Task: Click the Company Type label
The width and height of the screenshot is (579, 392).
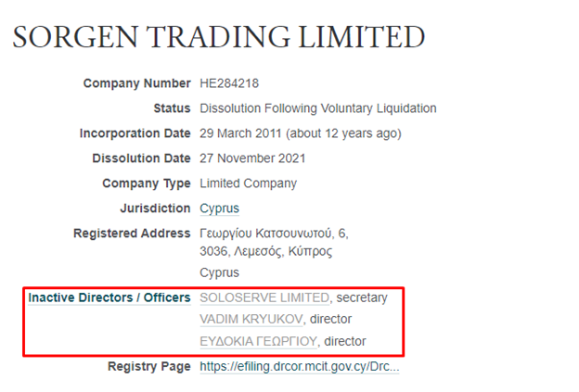Action: pyautogui.click(x=147, y=183)
